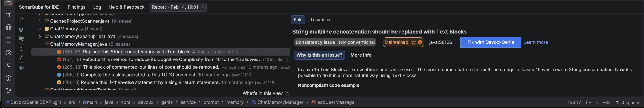Viewport: 644px width, 108px height.
Task: Click severity icon of commented-out lines issue
Action: click(59, 67)
